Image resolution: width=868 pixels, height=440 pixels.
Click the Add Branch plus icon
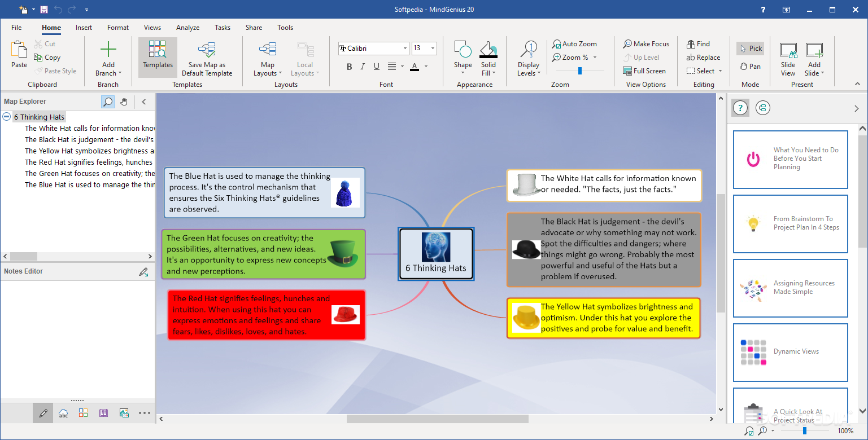coord(108,50)
